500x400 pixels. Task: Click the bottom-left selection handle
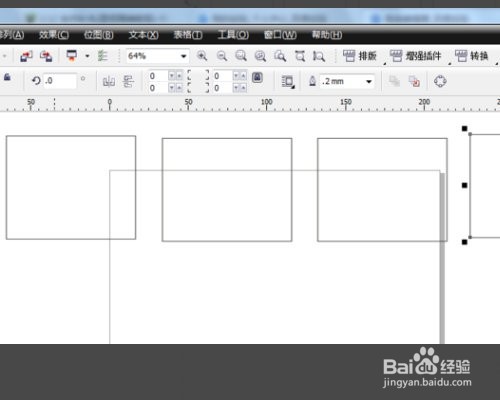click(x=464, y=242)
